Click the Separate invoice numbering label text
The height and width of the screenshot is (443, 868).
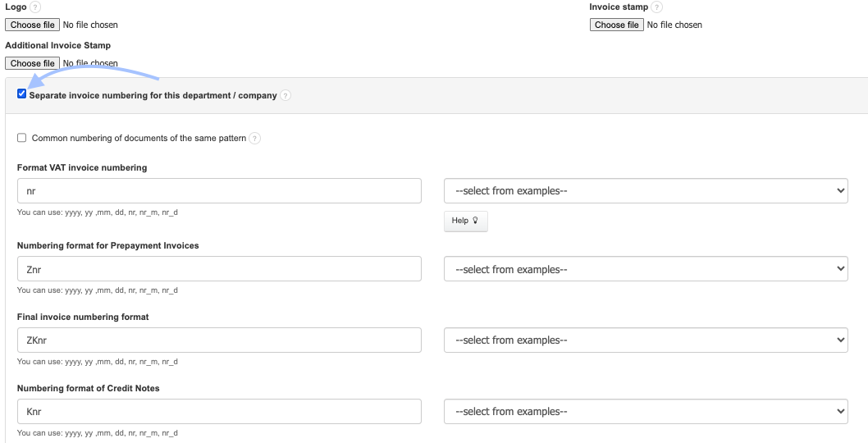click(153, 95)
